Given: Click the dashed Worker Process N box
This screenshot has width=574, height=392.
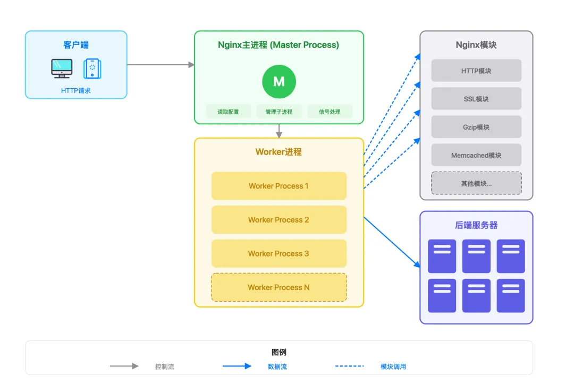Looking at the screenshot, I should 278,287.
